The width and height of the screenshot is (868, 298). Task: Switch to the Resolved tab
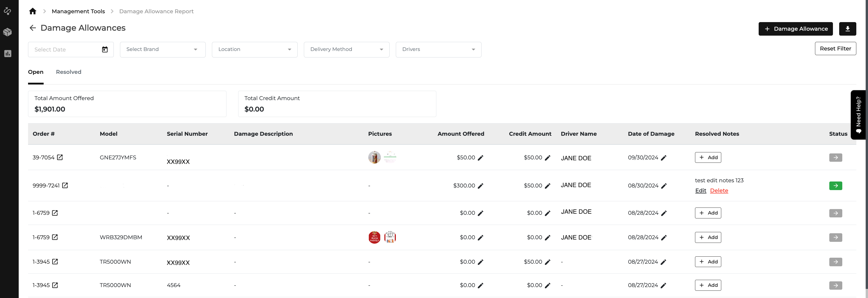(68, 72)
